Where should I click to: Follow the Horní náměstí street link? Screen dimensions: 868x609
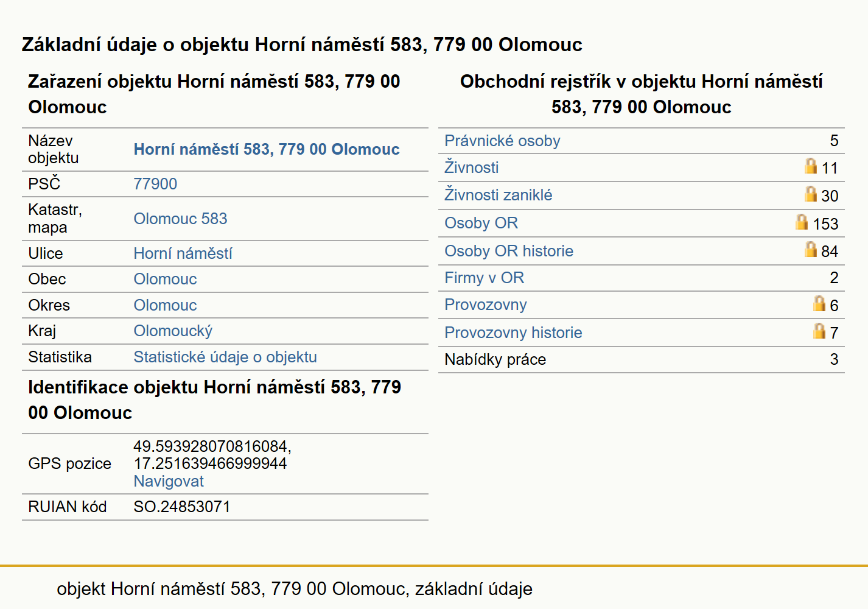[183, 253]
